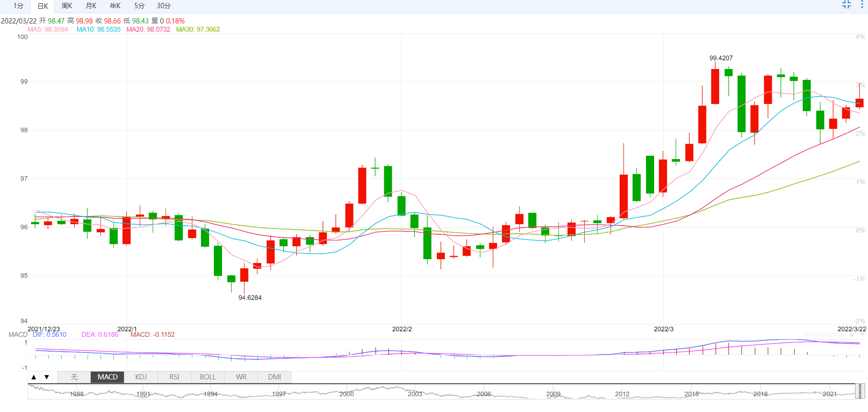The width and height of the screenshot is (868, 412).
Task: Click the 2022/2 date axis label
Action: pyautogui.click(x=402, y=329)
